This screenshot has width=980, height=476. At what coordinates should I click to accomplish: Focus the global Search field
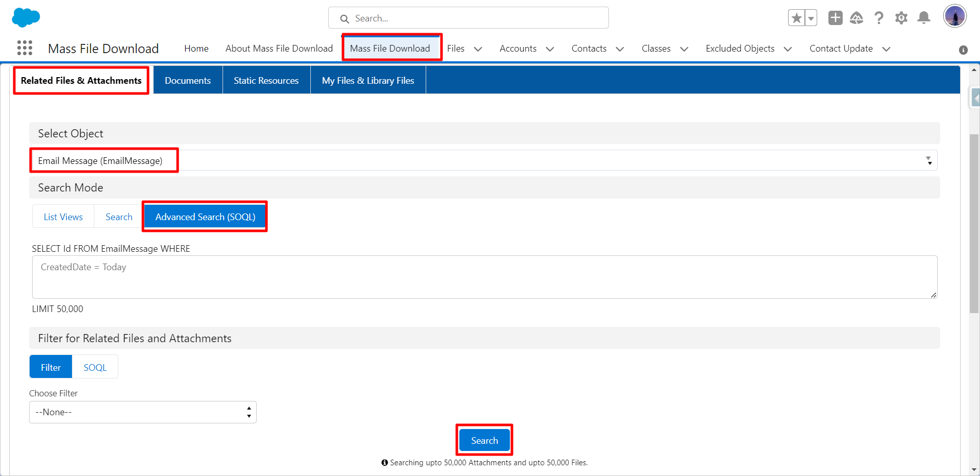[x=469, y=18]
